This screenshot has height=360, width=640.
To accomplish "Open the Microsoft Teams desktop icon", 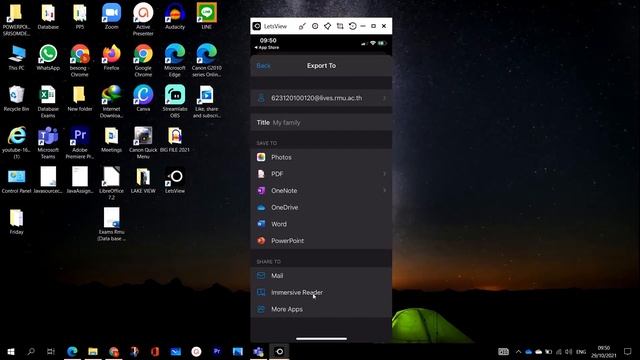I will coord(48,142).
